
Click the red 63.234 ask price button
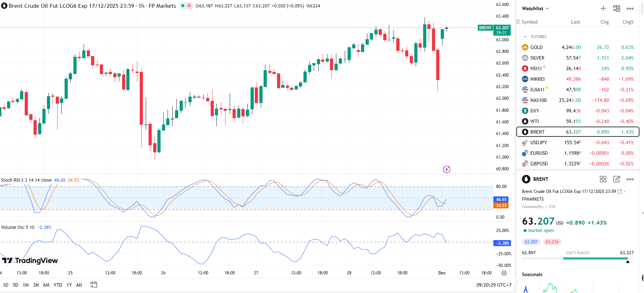(552, 242)
